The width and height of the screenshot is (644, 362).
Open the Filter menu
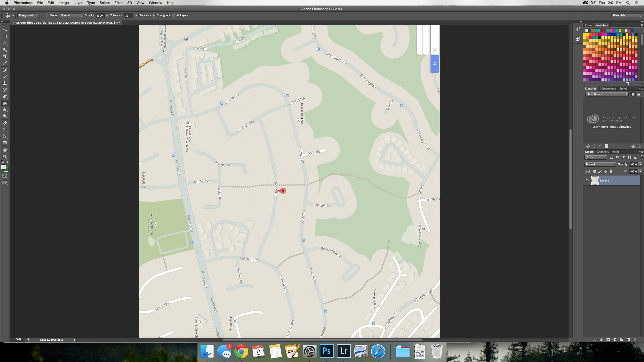[x=118, y=3]
